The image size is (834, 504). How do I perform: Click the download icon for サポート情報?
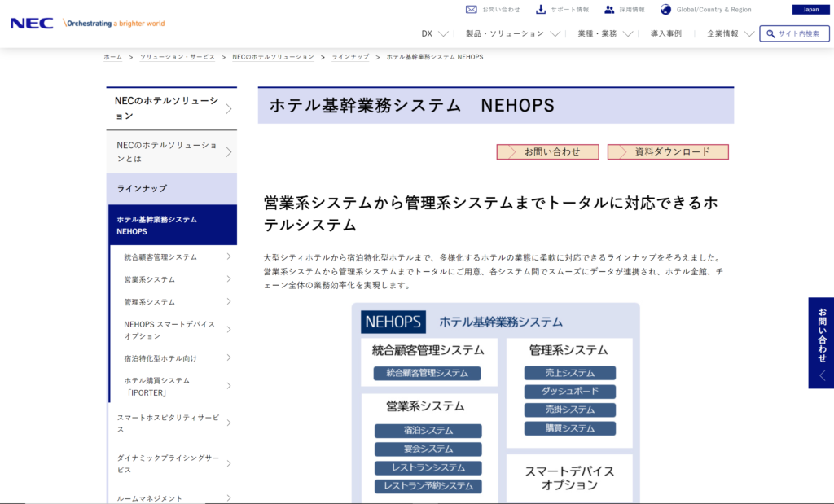tap(541, 10)
